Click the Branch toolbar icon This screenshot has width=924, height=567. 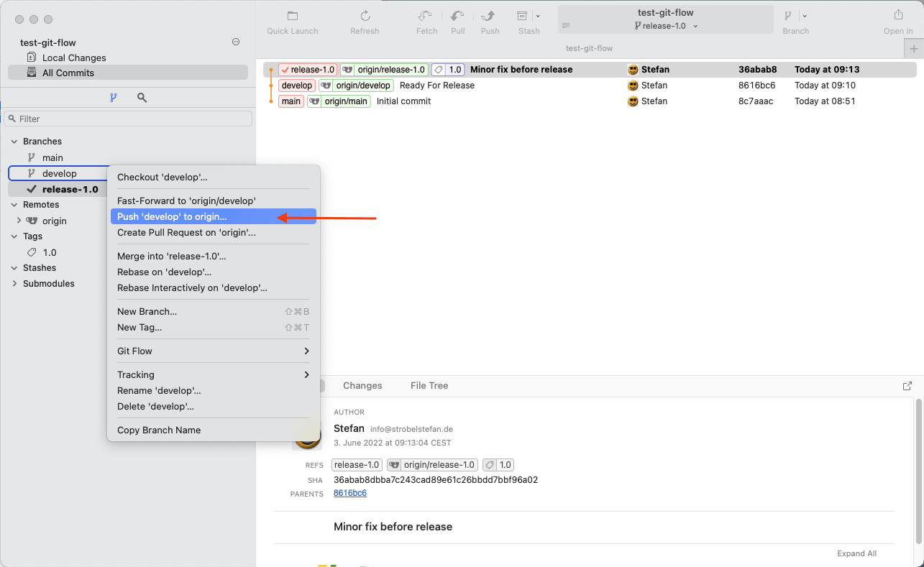click(788, 17)
